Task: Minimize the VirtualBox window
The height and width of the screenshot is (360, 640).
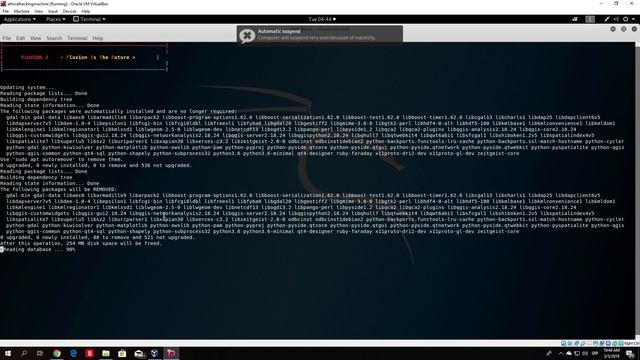Action: (x=601, y=4)
